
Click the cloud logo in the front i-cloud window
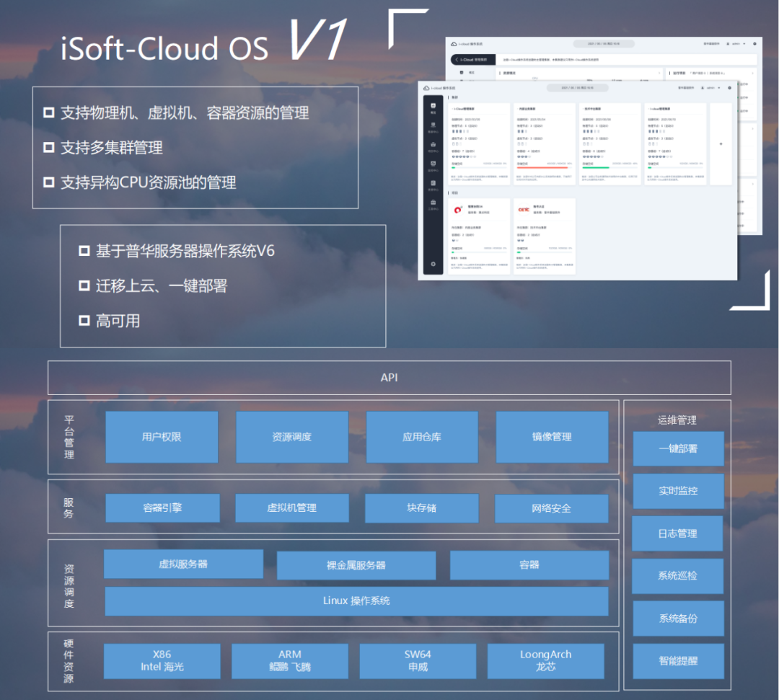pyautogui.click(x=426, y=88)
